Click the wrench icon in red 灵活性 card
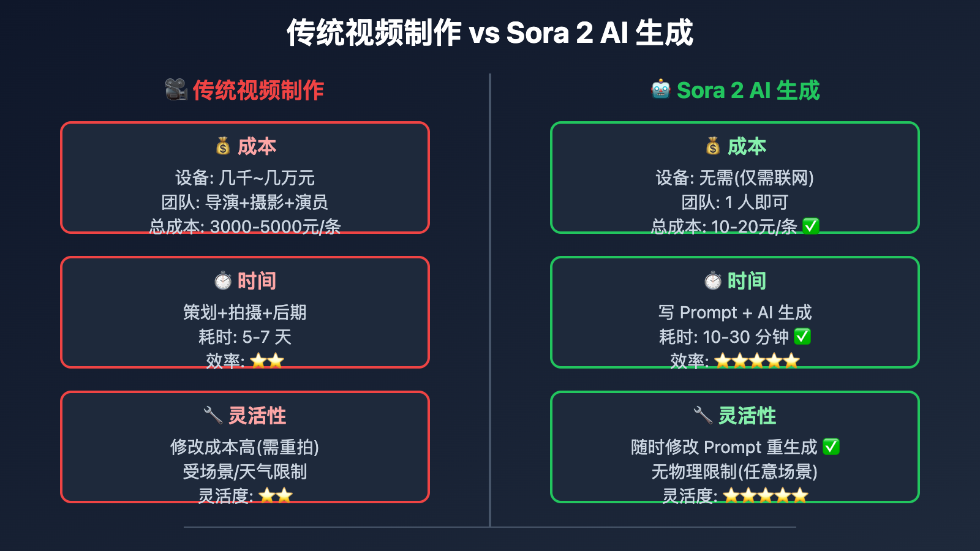The width and height of the screenshot is (980, 551). coord(213,415)
